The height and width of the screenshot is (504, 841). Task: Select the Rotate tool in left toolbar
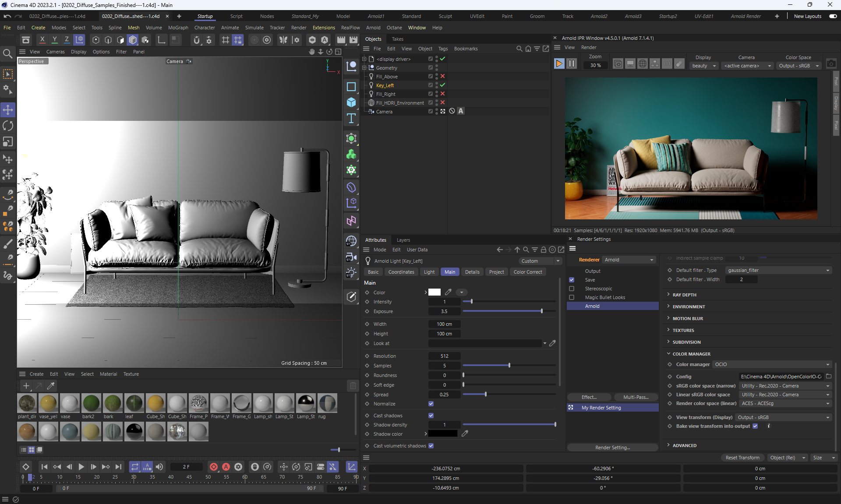(x=8, y=126)
